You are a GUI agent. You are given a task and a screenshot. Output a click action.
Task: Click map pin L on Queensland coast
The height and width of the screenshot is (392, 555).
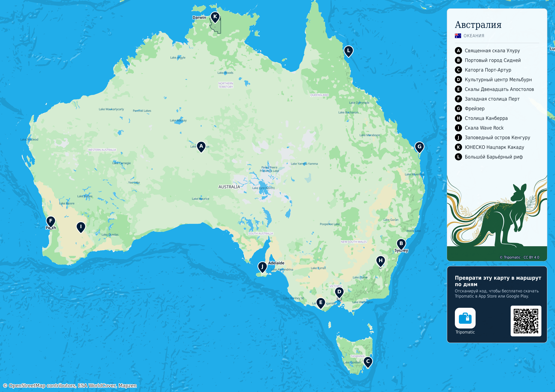click(348, 51)
